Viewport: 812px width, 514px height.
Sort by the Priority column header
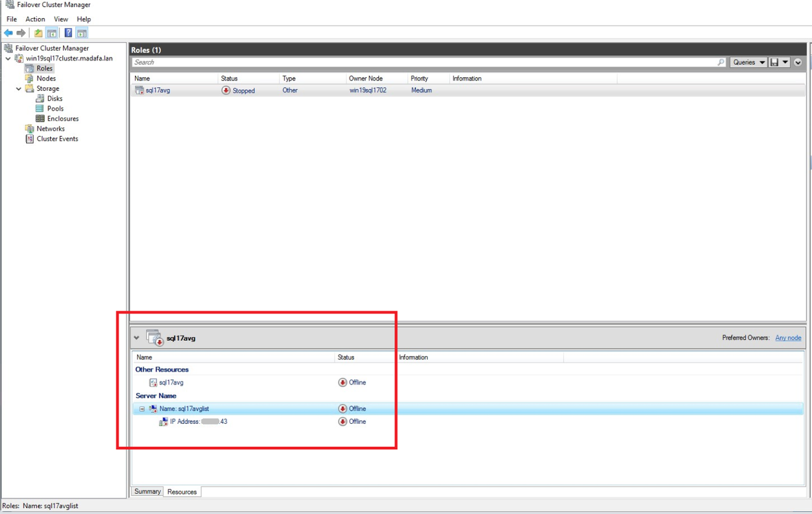point(428,79)
